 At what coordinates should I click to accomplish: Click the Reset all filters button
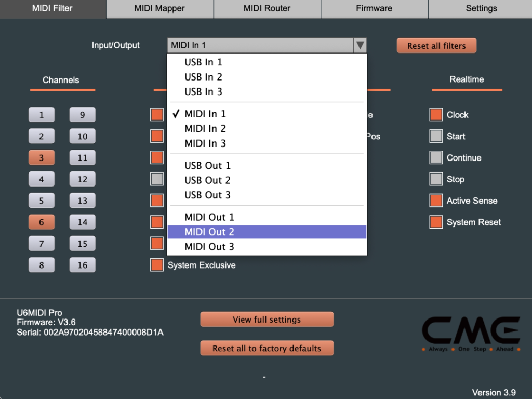point(436,45)
